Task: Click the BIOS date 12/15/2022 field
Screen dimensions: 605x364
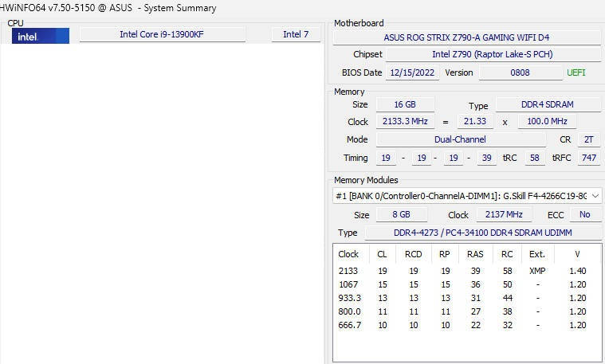Action: point(412,72)
